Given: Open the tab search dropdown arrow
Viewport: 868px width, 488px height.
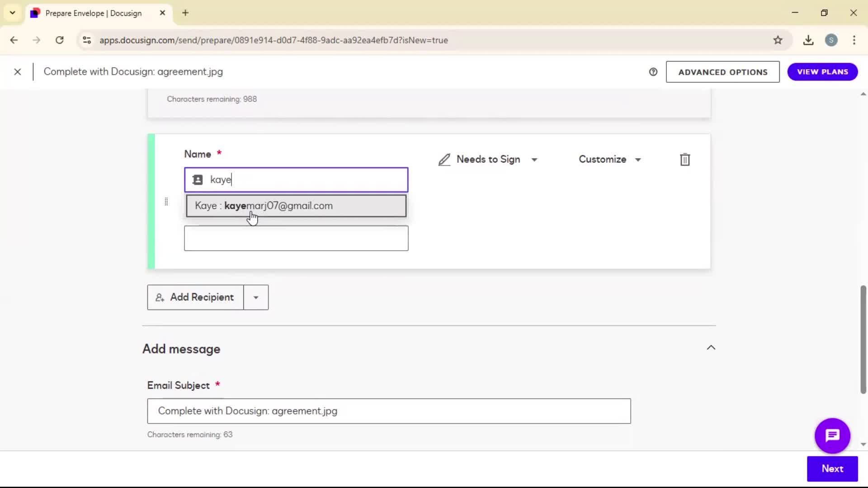Looking at the screenshot, I should pyautogui.click(x=13, y=13).
